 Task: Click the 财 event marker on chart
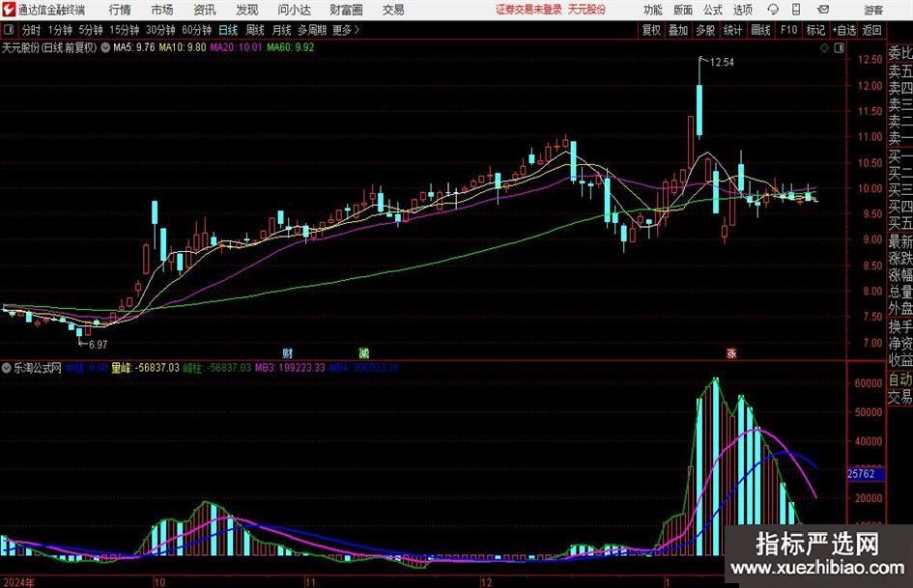click(x=288, y=352)
